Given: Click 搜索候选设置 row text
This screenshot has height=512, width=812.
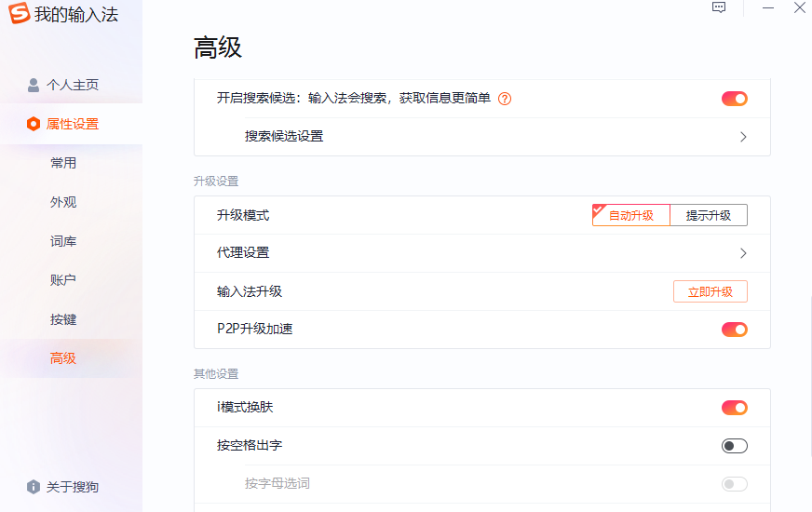Looking at the screenshot, I should (x=284, y=136).
